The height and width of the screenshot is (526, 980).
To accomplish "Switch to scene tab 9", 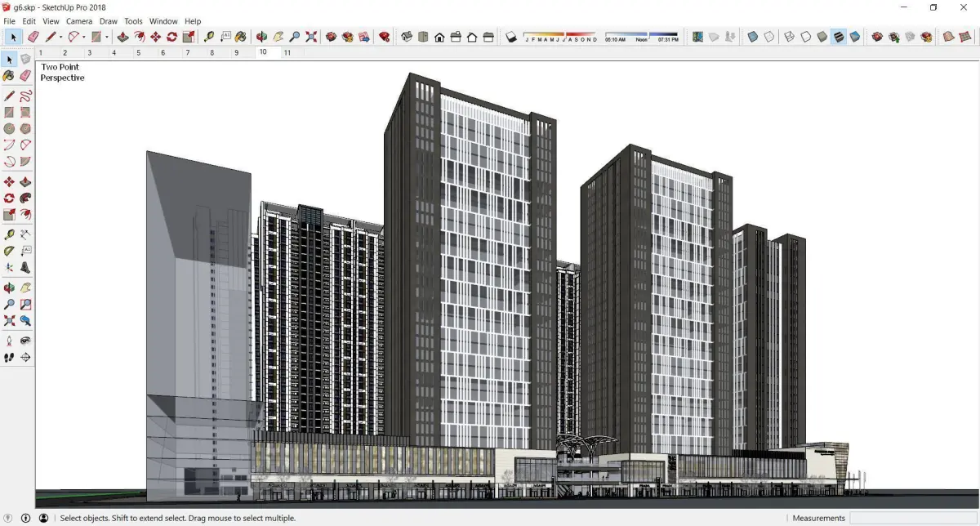I will [237, 52].
